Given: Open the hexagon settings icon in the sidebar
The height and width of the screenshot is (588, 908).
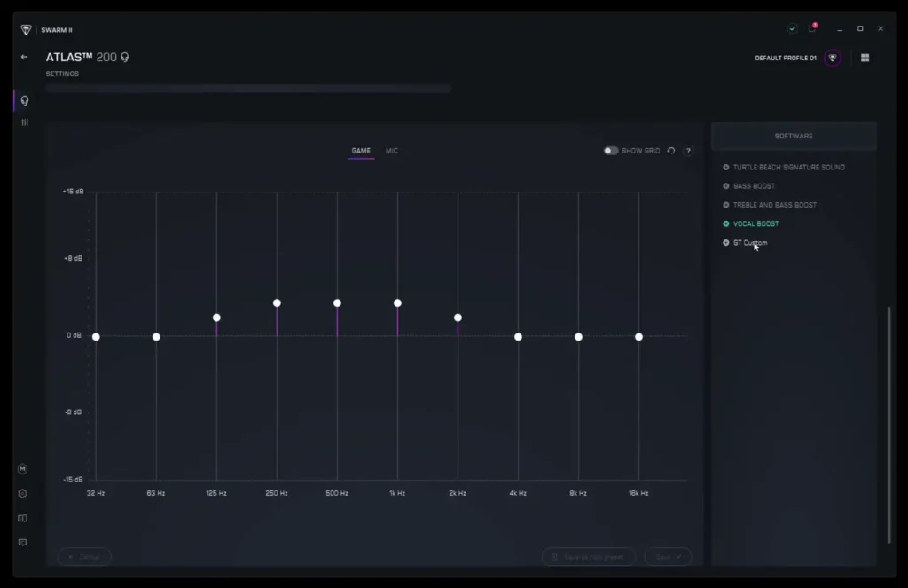Looking at the screenshot, I should point(22,494).
